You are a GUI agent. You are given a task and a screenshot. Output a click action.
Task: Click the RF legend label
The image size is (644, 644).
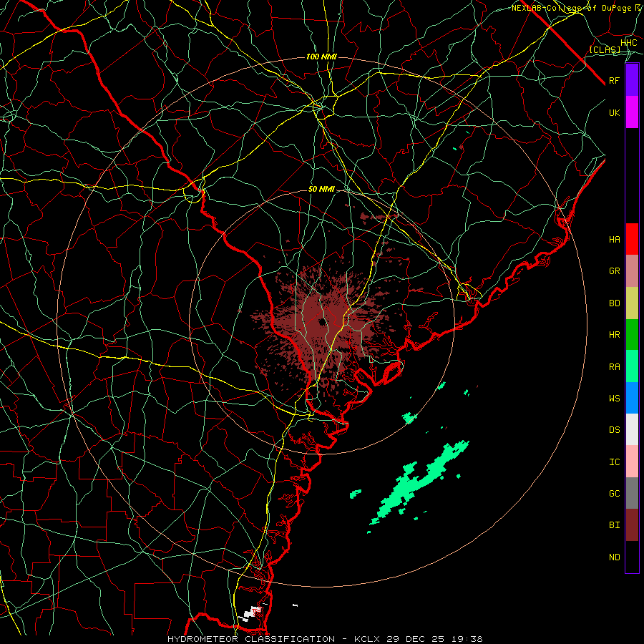click(x=614, y=80)
